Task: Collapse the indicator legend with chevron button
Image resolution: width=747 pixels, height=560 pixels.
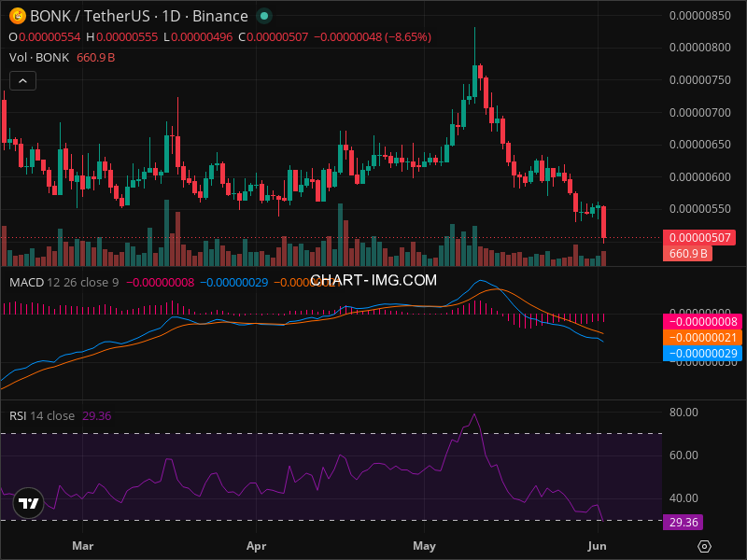Action: click(22, 81)
